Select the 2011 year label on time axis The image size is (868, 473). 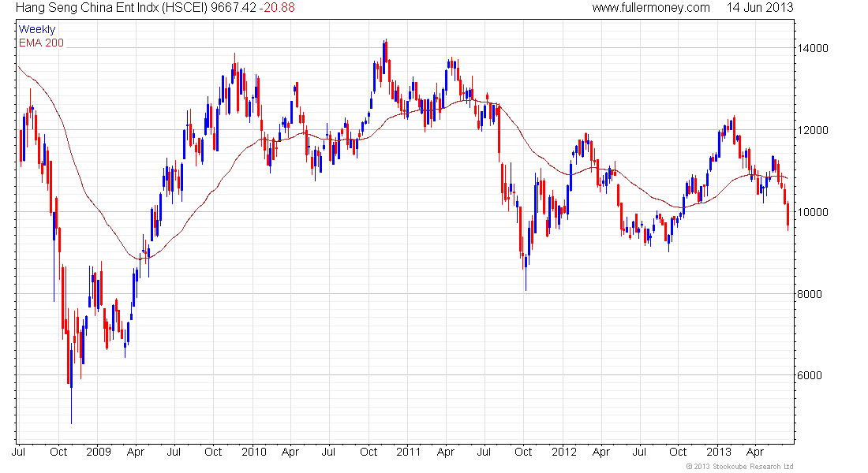pos(409,452)
